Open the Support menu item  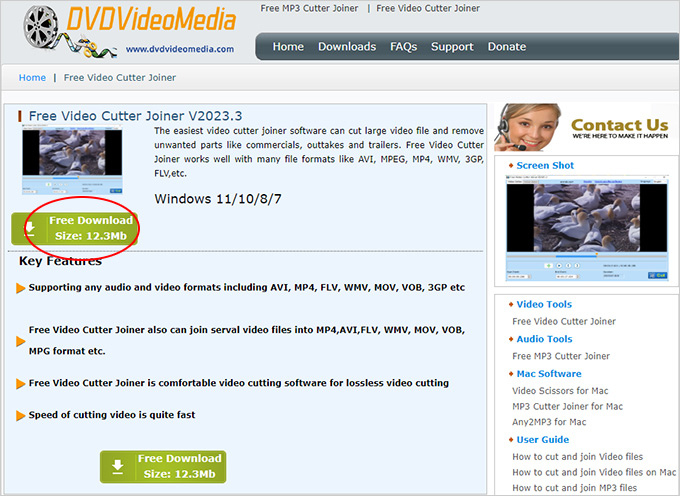coord(452,46)
